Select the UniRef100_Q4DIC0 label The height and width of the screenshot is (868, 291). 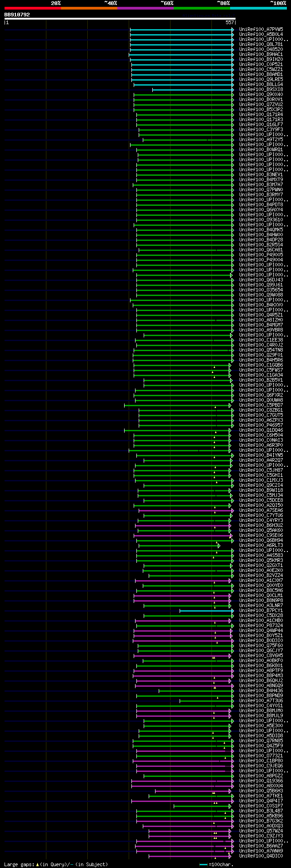coord(261,856)
